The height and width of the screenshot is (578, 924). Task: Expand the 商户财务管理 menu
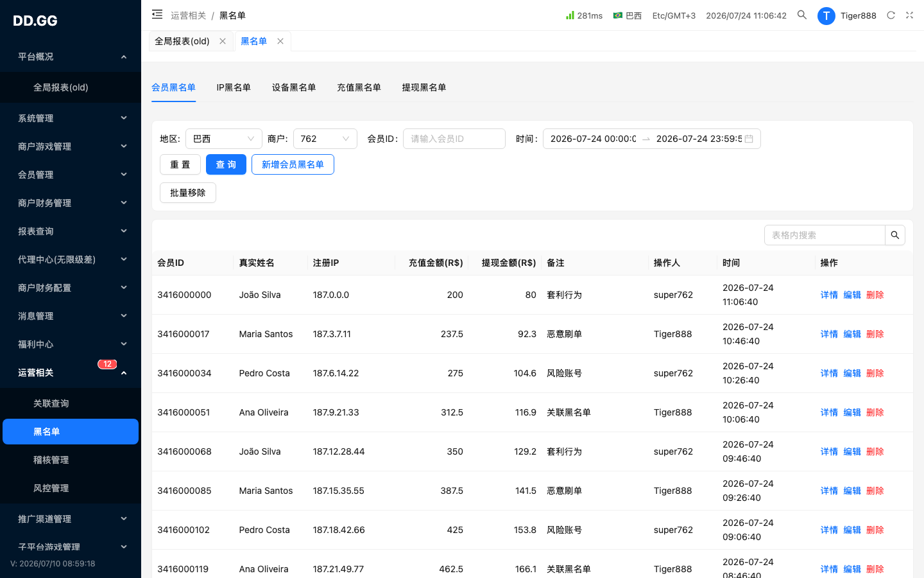(x=71, y=203)
